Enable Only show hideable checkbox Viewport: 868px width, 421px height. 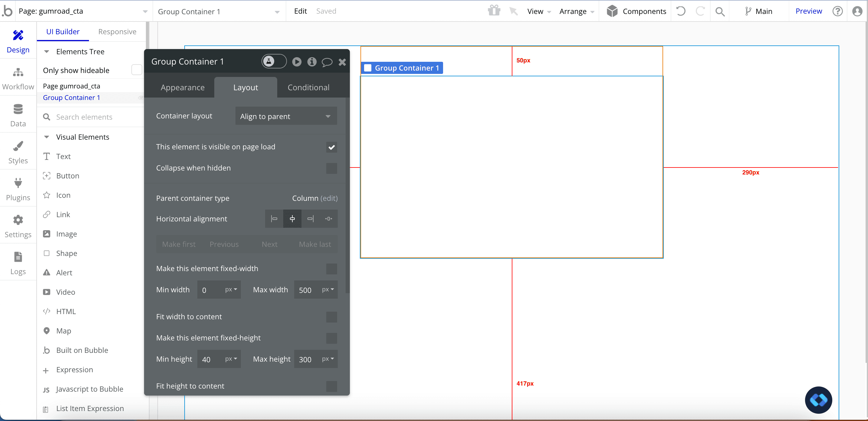click(x=136, y=70)
